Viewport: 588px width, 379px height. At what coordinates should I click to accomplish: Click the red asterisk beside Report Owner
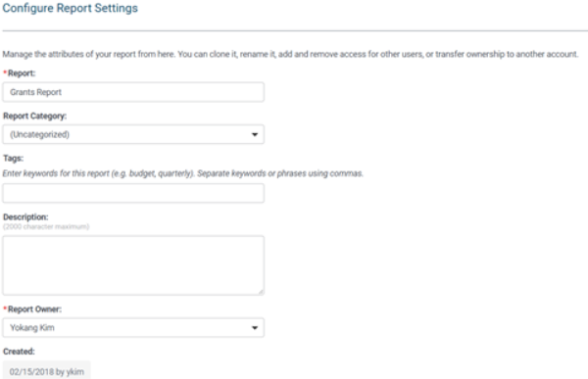click(5, 308)
